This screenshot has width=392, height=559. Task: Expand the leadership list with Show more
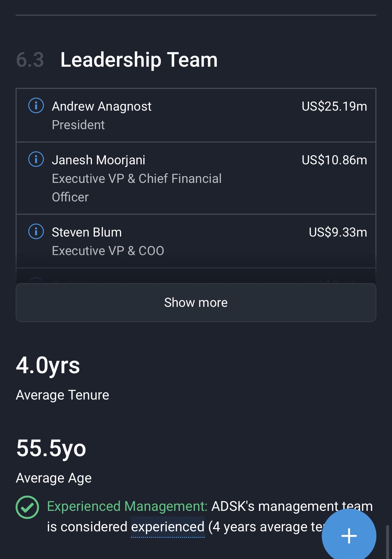196,303
